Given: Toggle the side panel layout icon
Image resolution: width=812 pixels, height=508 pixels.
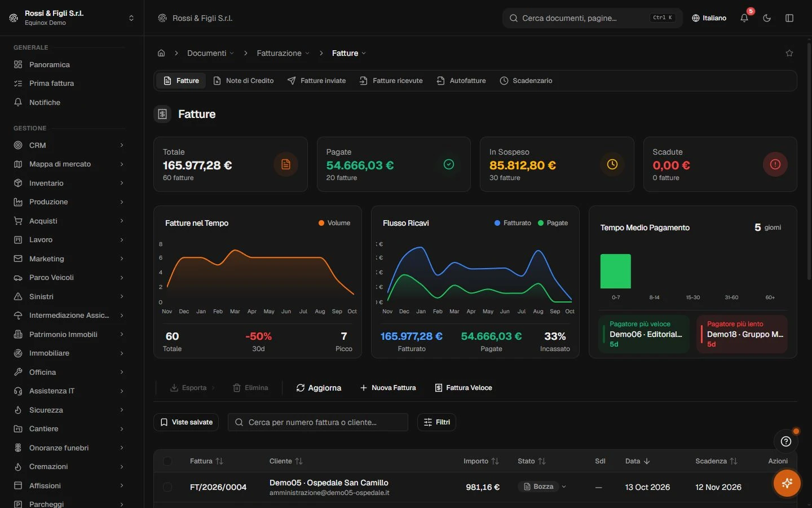Looking at the screenshot, I should tap(789, 18).
